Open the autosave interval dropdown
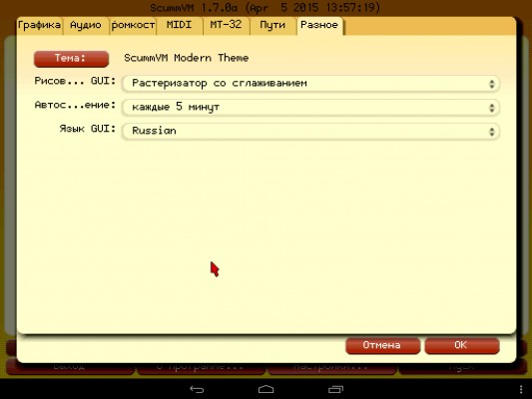Viewport: 532px width, 399px height. (x=310, y=108)
